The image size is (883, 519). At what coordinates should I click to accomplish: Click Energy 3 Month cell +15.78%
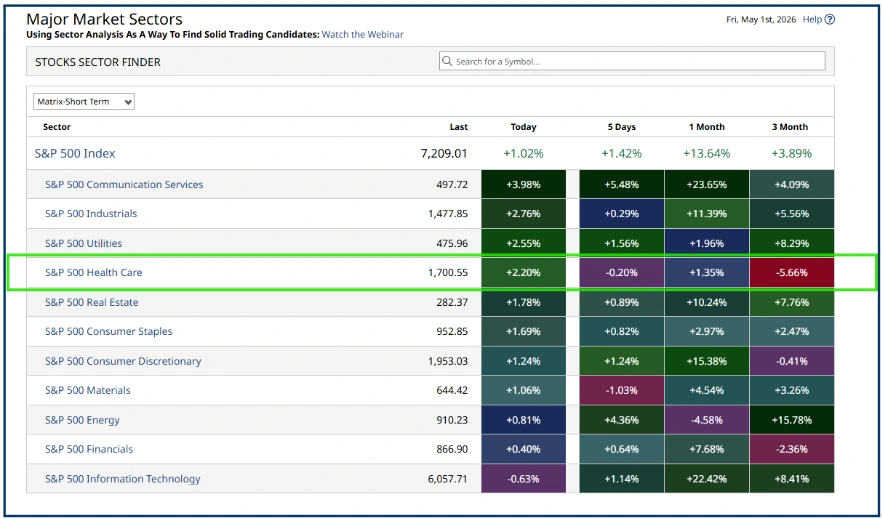[792, 420]
